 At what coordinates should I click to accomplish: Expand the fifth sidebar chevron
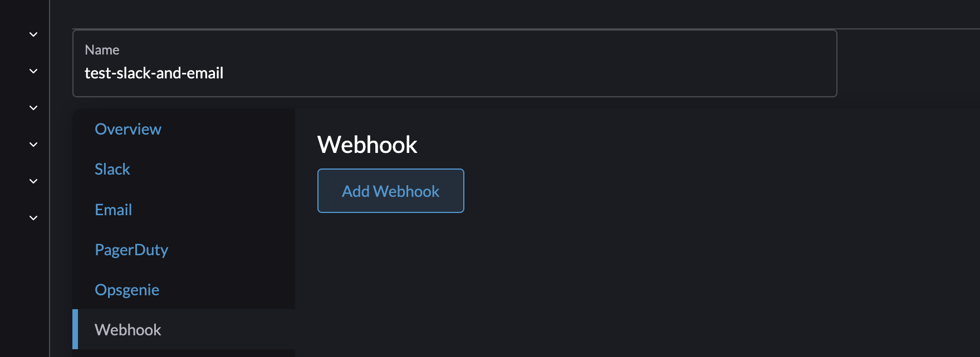[x=33, y=181]
